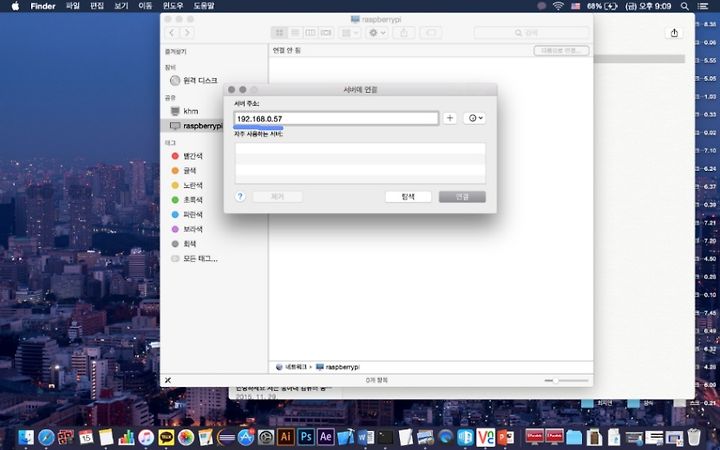Open help with the question mark button
This screenshot has height=450, width=720.
240,197
